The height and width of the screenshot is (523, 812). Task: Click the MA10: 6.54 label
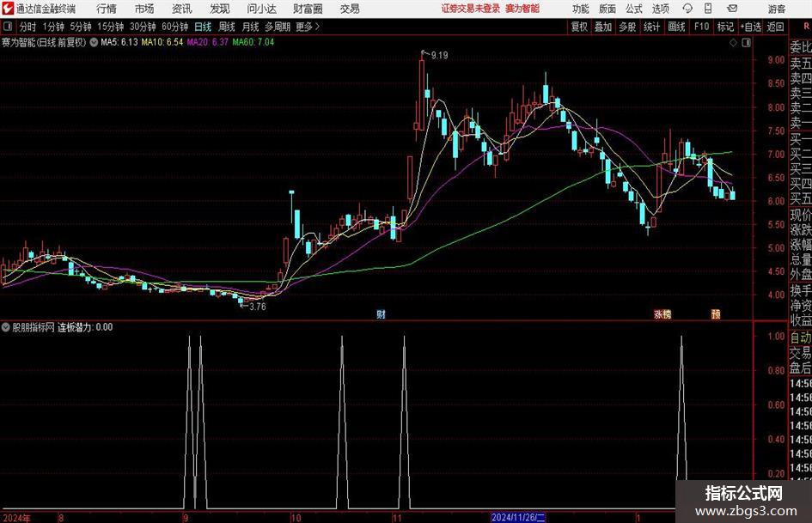162,42
